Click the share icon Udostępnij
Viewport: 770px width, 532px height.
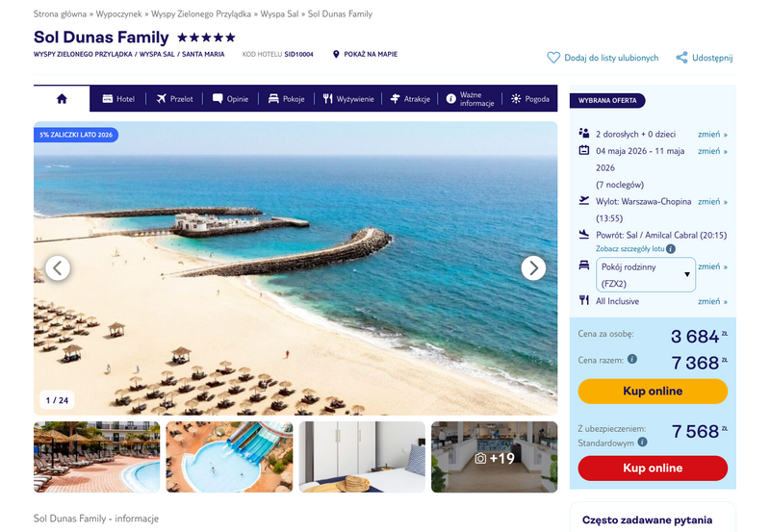coord(681,58)
